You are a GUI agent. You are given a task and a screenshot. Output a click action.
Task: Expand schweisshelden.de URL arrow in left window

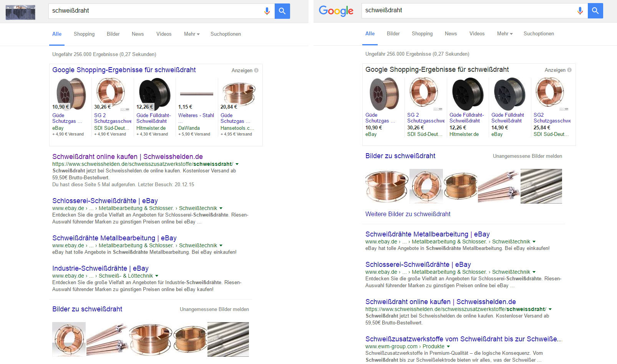[237, 164]
